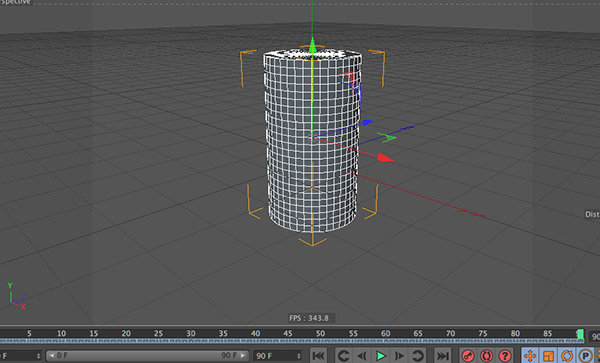Jump to the previous keyframe

coord(344,356)
